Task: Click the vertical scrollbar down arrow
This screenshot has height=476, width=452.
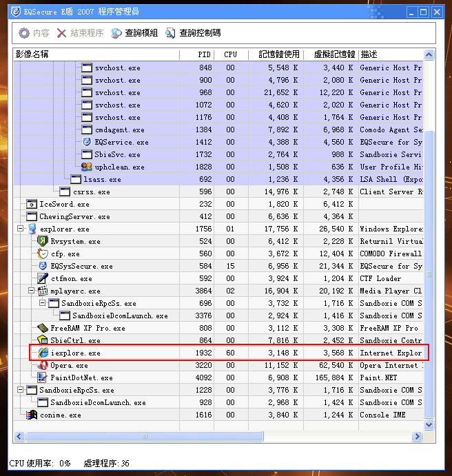Action: point(429,424)
